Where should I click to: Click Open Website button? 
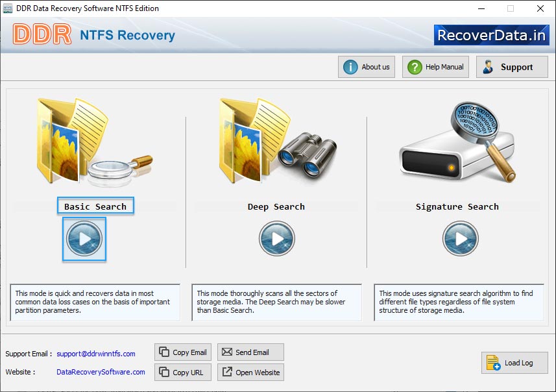[x=250, y=372]
